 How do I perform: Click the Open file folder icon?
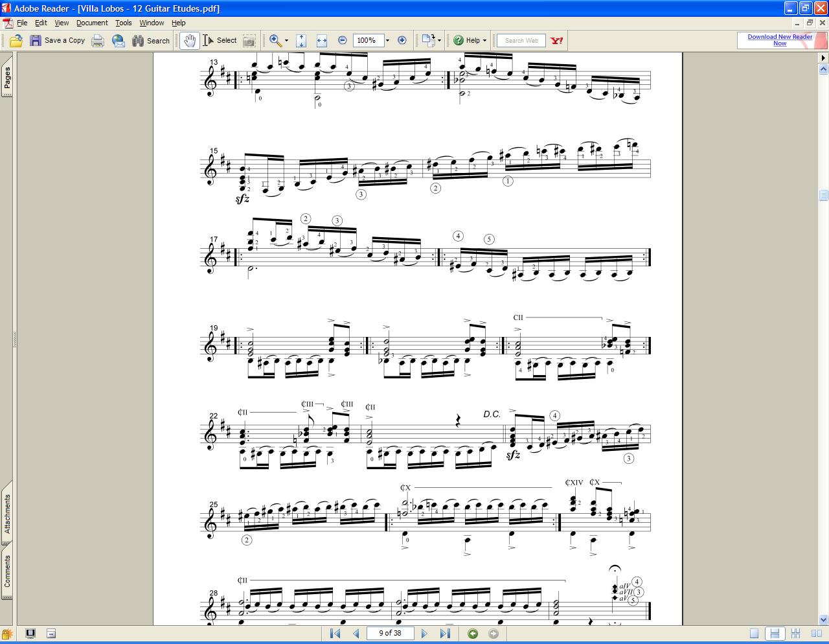click(x=16, y=40)
